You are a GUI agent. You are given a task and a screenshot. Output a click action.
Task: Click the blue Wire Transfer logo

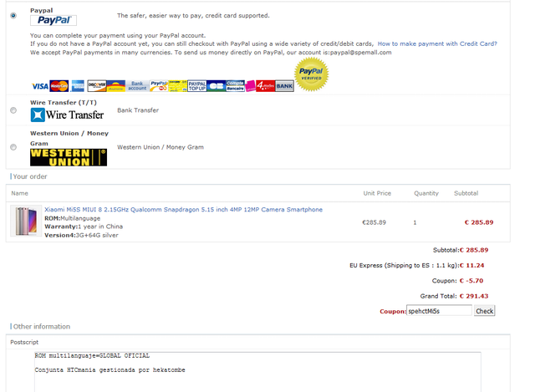point(67,115)
